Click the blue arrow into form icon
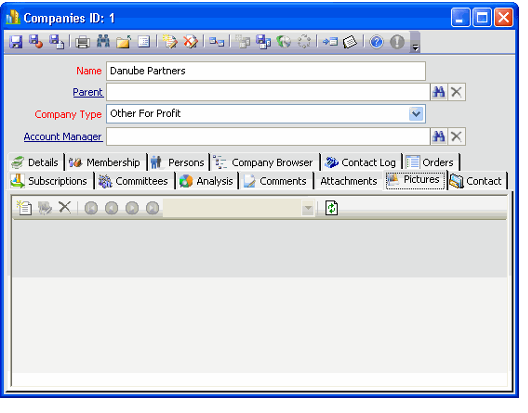The image size is (528, 413). [330, 42]
